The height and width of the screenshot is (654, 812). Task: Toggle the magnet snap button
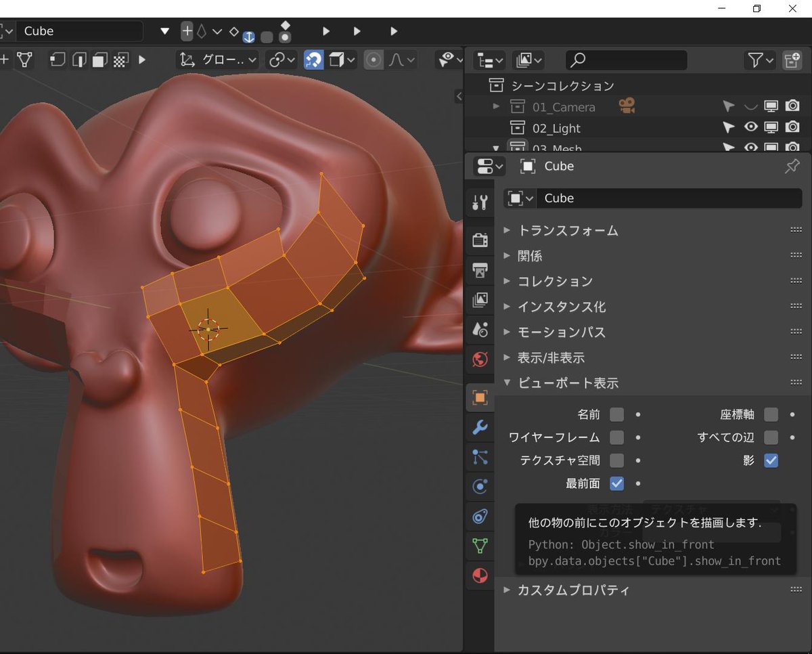point(313,60)
